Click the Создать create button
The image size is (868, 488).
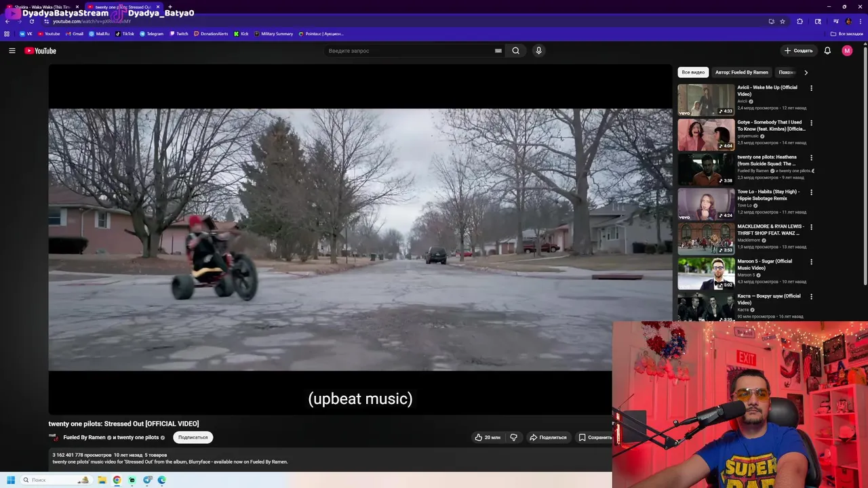click(798, 51)
